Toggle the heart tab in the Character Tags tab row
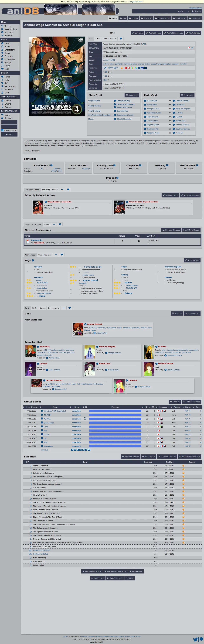The image size is (204, 644). (62, 255)
